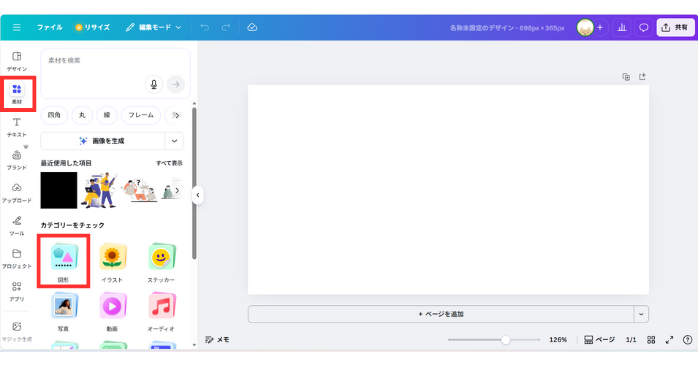Open the アップロード sidebar tab

(x=16, y=193)
